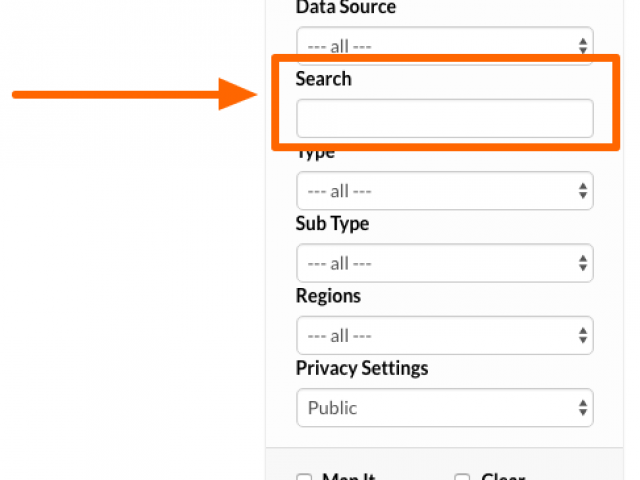
Task: Click the Search field label
Action: point(323,78)
